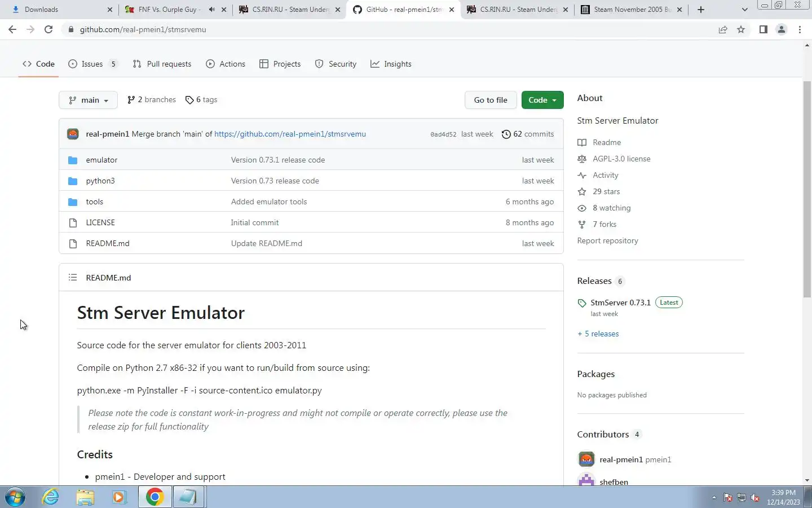The height and width of the screenshot is (508, 812).
Task: Switch to the Downloads tab
Action: tap(59, 10)
